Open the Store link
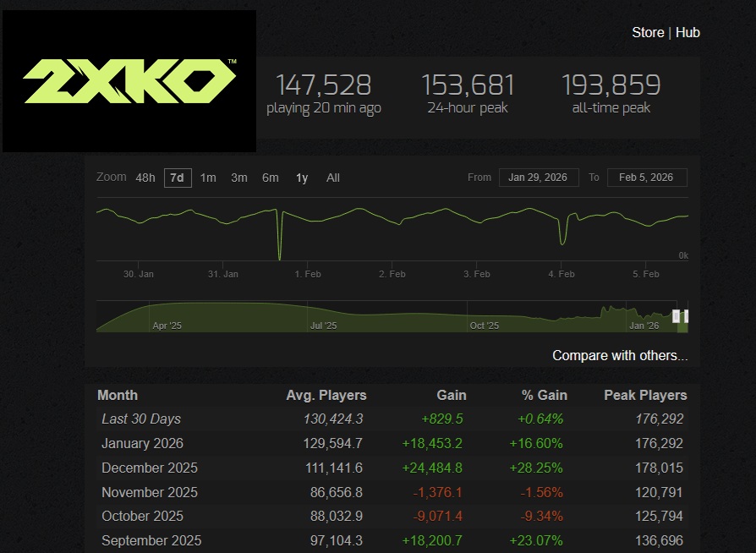Image resolution: width=756 pixels, height=553 pixels. pos(648,32)
